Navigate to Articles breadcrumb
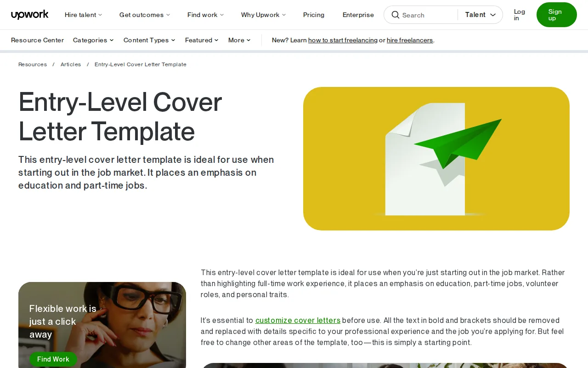Viewport: 588px width, 368px height. 71,64
